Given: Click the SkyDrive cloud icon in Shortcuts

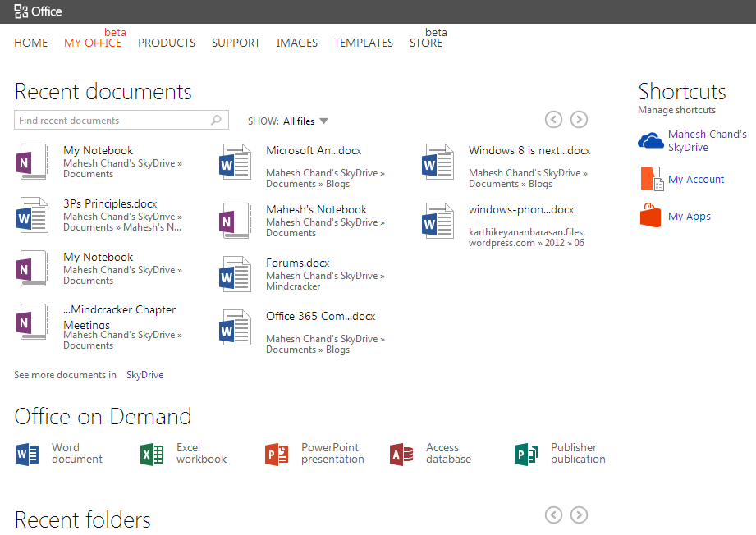Looking at the screenshot, I should click(651, 141).
